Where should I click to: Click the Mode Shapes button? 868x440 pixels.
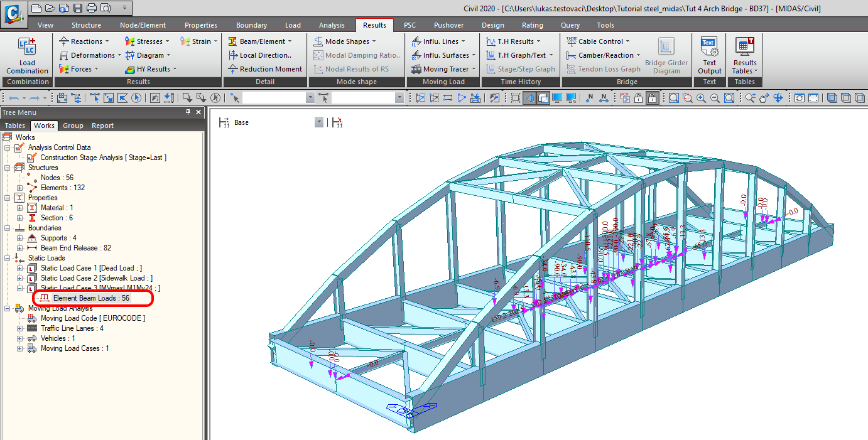pos(347,41)
